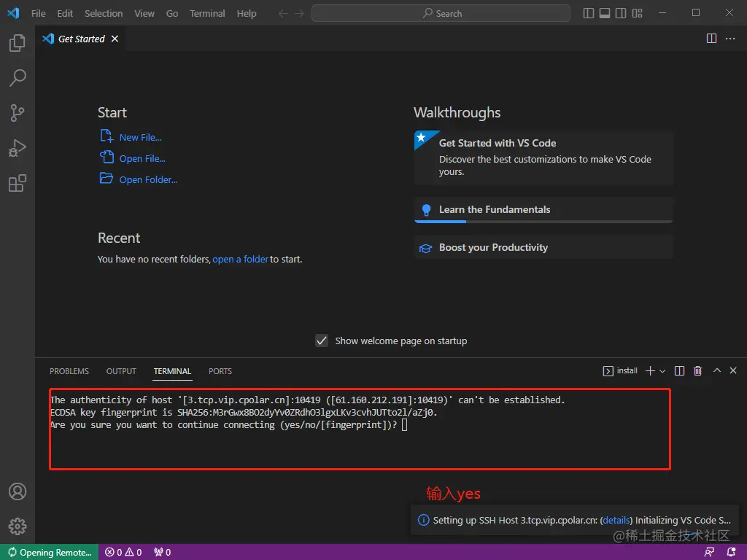Open errors and warnings status item
Image resolution: width=747 pixels, height=560 pixels.
click(x=123, y=553)
